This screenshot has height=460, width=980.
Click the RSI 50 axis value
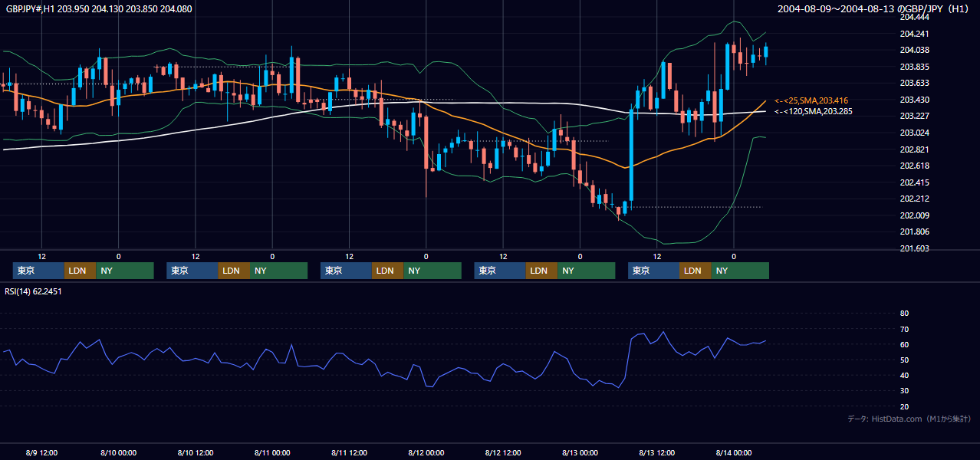click(x=904, y=360)
